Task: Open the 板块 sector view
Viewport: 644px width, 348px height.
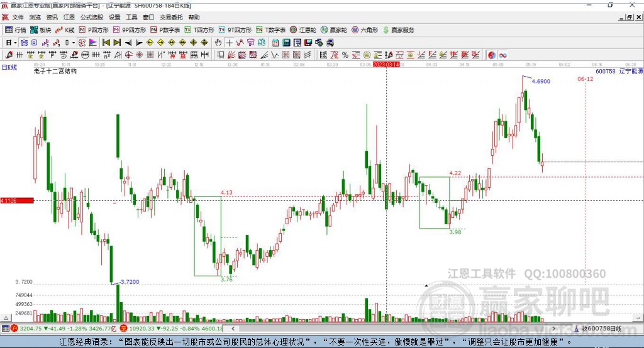Action: pyautogui.click(x=40, y=30)
